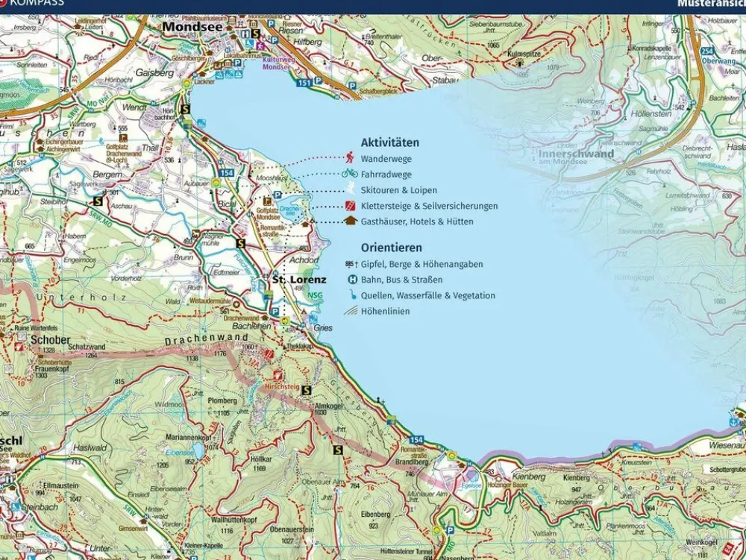Screen dimensions: 746x560
Task: Click the green NSG nature reserve label
Action: pos(316,295)
